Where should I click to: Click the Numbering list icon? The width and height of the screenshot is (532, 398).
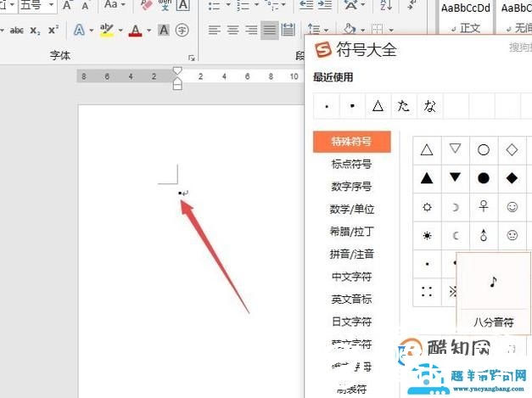pos(243,5)
